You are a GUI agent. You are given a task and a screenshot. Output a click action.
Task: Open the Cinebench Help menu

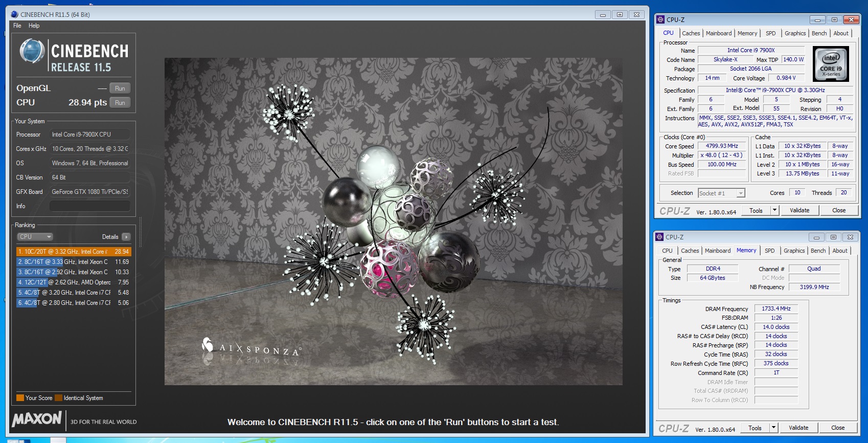pyautogui.click(x=34, y=26)
